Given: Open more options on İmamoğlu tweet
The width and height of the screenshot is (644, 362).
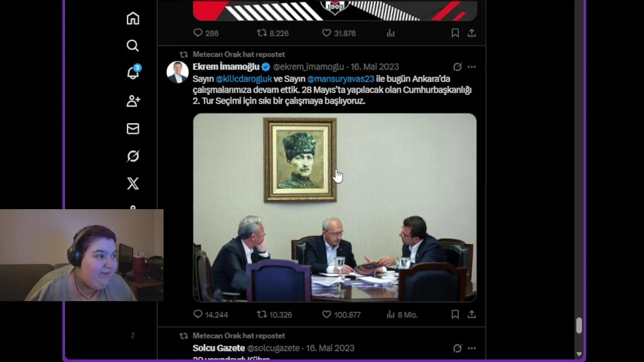Looking at the screenshot, I should pyautogui.click(x=471, y=67).
